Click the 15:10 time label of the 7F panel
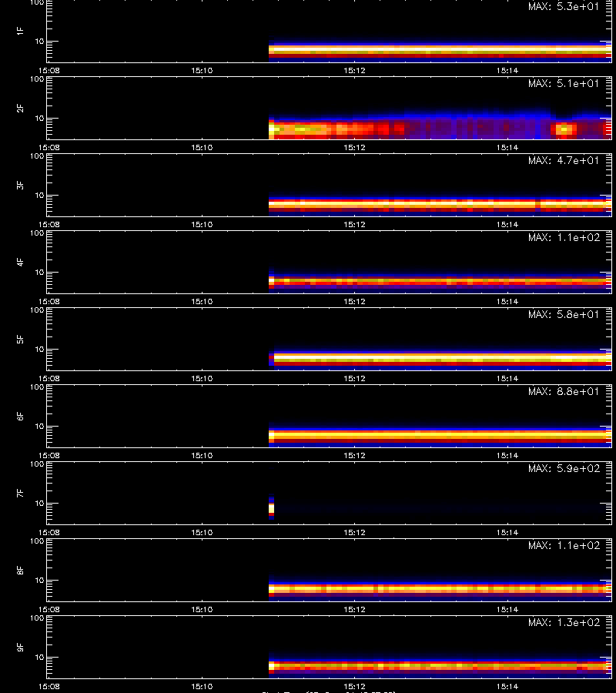This screenshot has width=616, height=693. 202,533
